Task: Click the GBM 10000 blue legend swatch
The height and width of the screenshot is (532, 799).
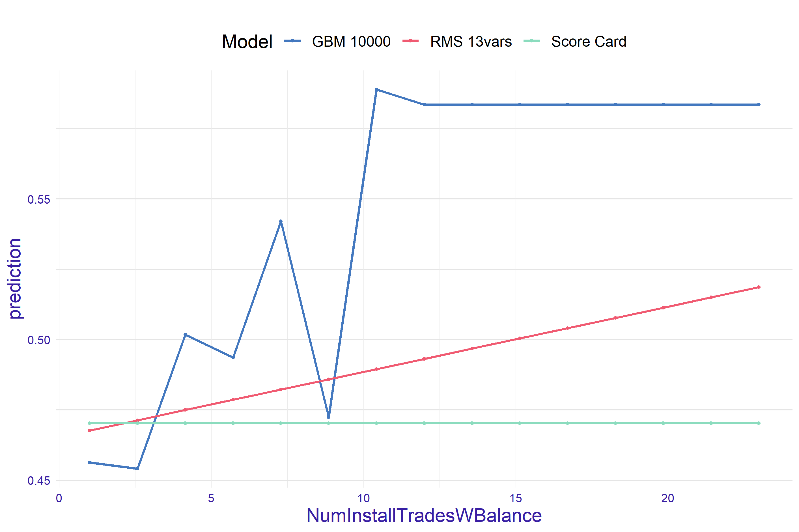Action: click(292, 41)
